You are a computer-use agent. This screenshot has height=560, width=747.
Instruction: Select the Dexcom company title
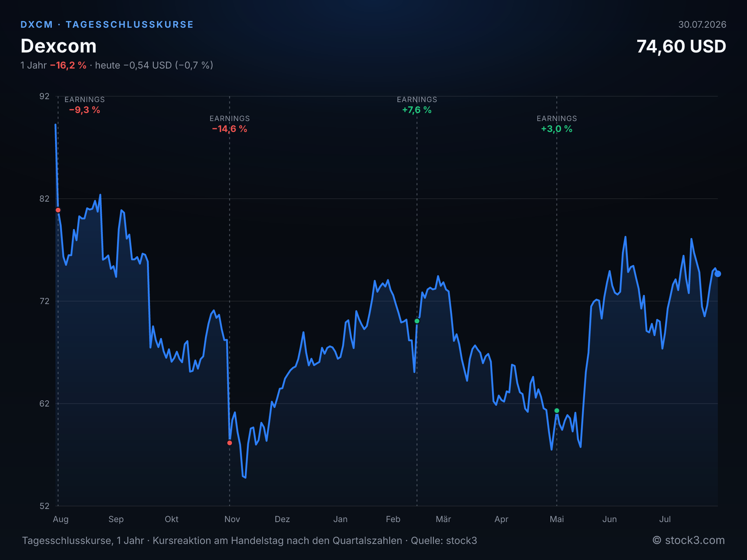tap(58, 46)
